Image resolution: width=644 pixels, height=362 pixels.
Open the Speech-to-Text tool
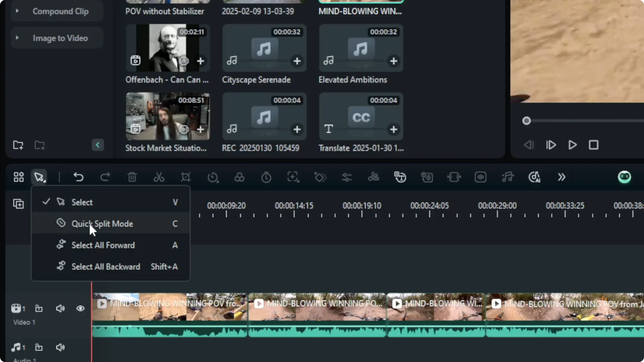[x=400, y=177]
